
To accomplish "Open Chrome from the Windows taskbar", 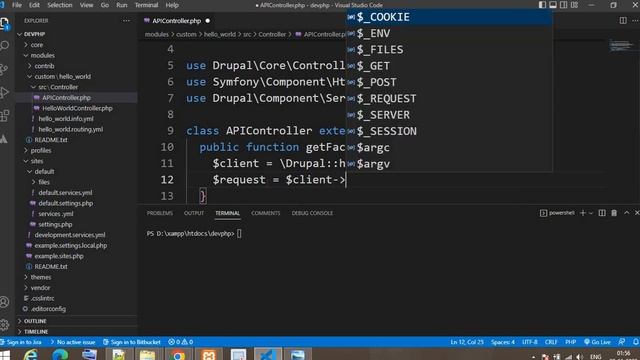I will (x=178, y=355).
